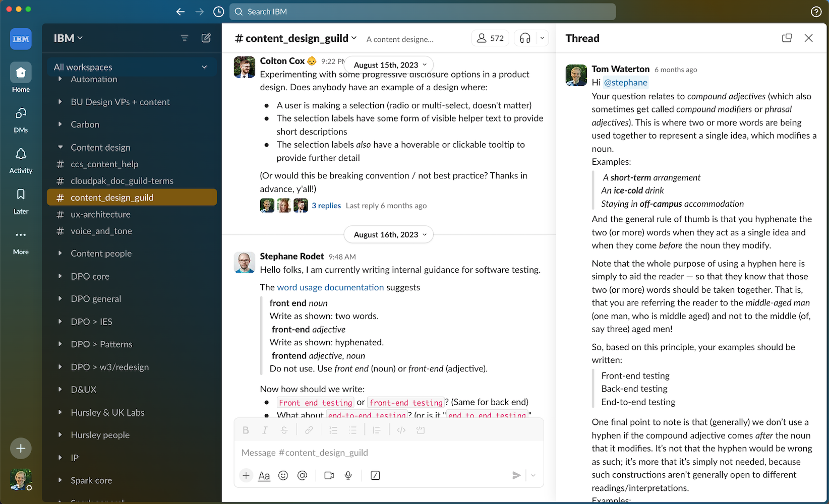Screen dimensions: 829x504
Task: Open the ccs_content_help channel
Action: (x=132, y=164)
